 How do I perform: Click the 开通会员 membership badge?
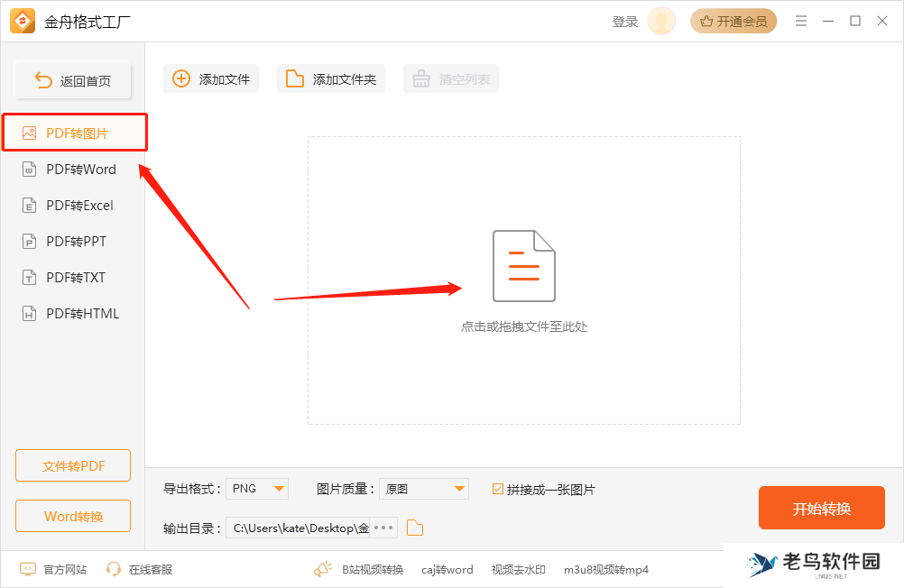coord(733,20)
